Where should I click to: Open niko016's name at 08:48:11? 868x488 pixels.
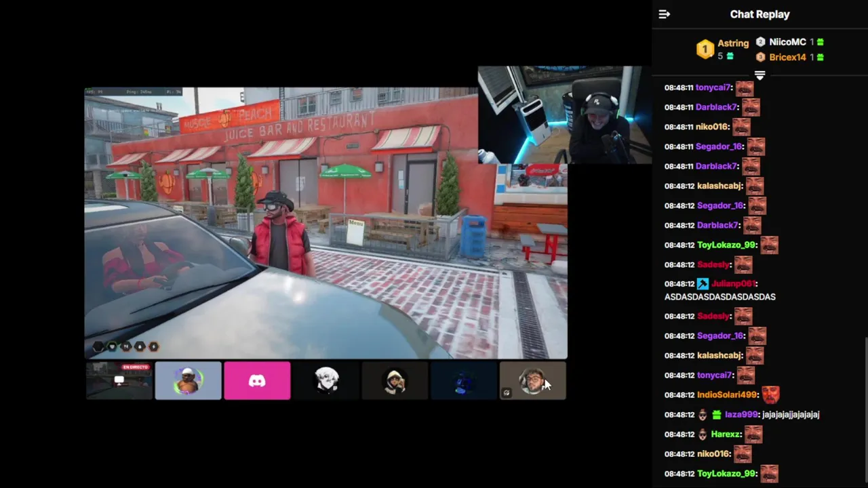pos(712,127)
